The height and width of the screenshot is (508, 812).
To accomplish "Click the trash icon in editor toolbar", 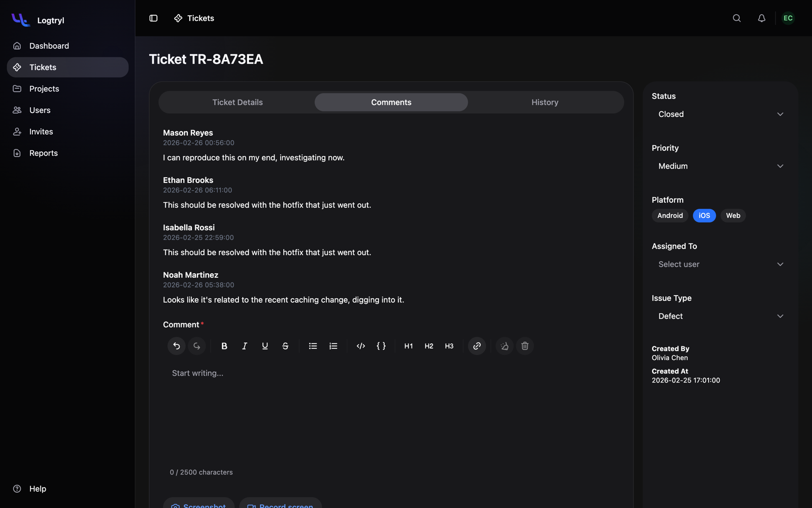I will pyautogui.click(x=525, y=346).
